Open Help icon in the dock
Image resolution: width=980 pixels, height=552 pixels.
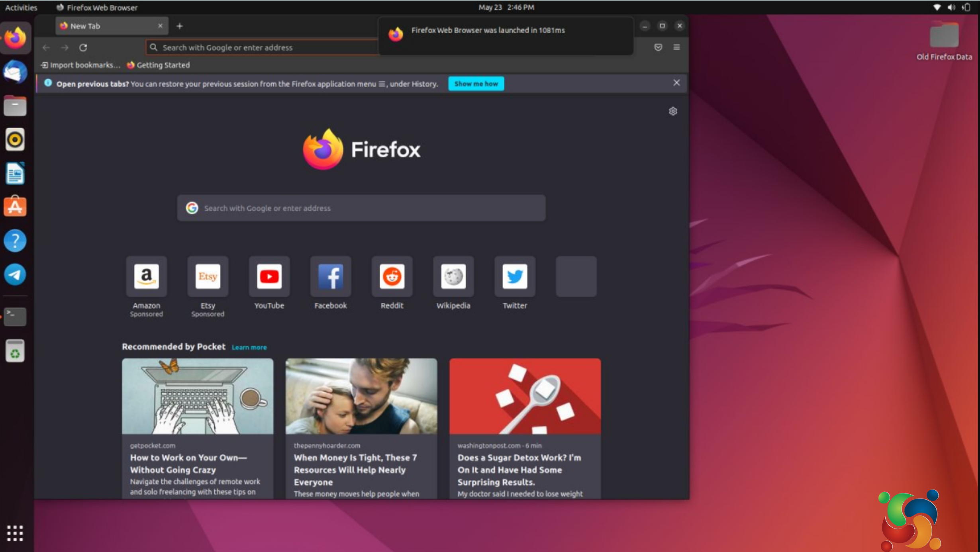pyautogui.click(x=15, y=241)
